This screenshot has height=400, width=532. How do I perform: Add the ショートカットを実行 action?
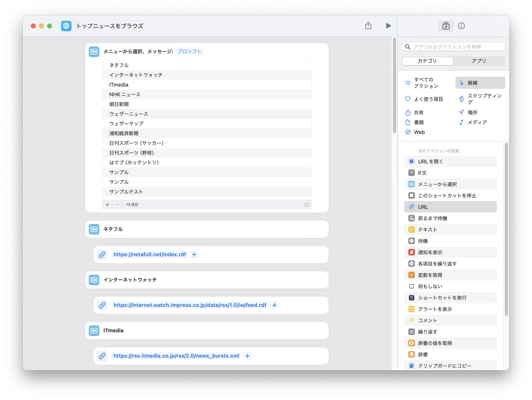pos(450,298)
